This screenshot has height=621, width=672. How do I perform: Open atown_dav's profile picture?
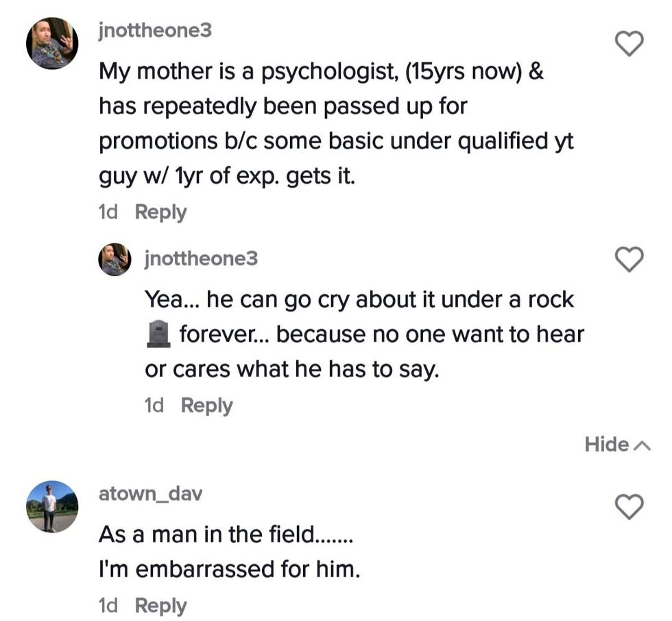(52, 506)
